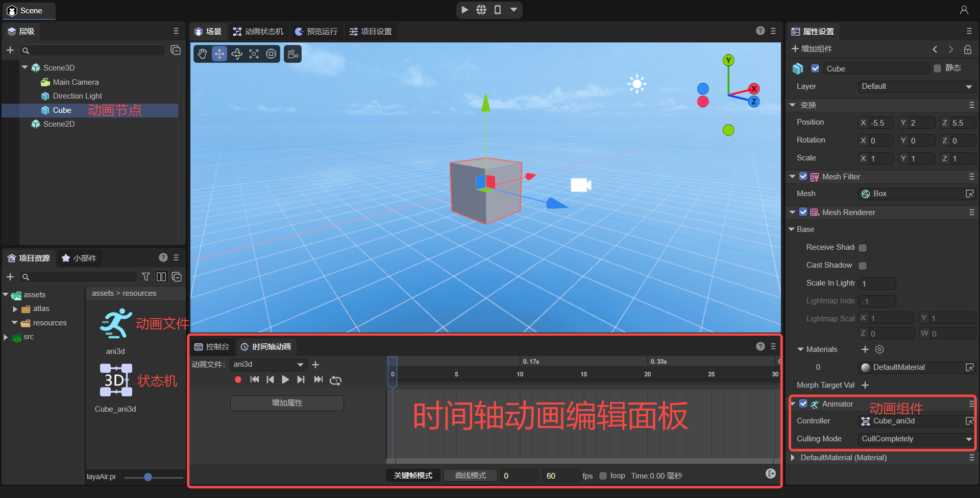Image resolution: width=980 pixels, height=498 pixels.
Task: Toggle the loop checkbox in timeline
Action: click(x=603, y=476)
